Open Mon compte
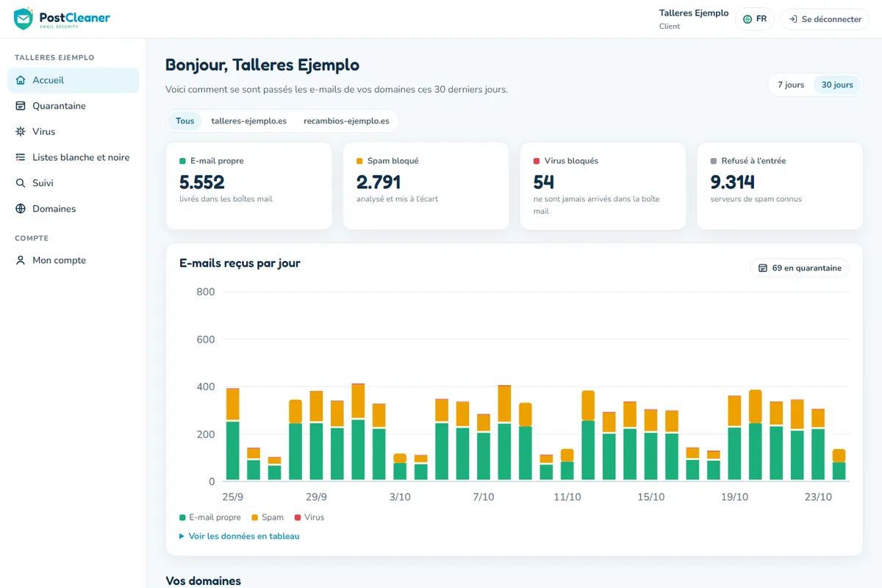This screenshot has height=588, width=882. [73, 260]
